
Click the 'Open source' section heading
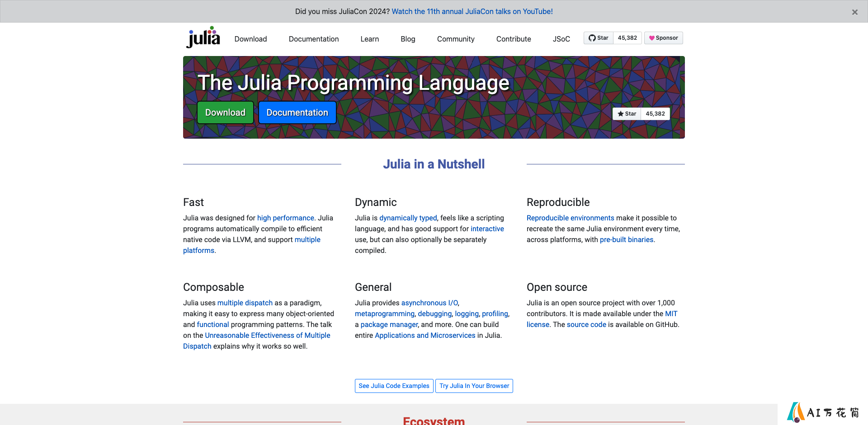[557, 287]
